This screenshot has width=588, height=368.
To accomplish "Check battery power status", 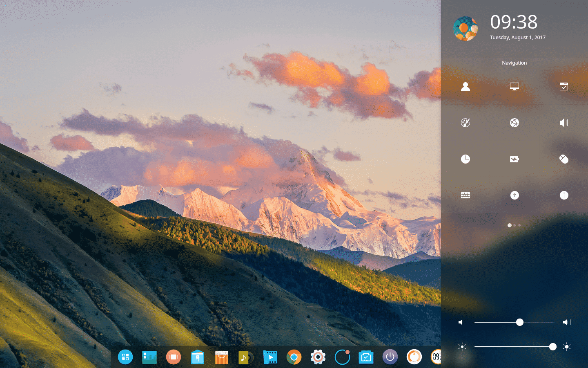I will [x=514, y=159].
